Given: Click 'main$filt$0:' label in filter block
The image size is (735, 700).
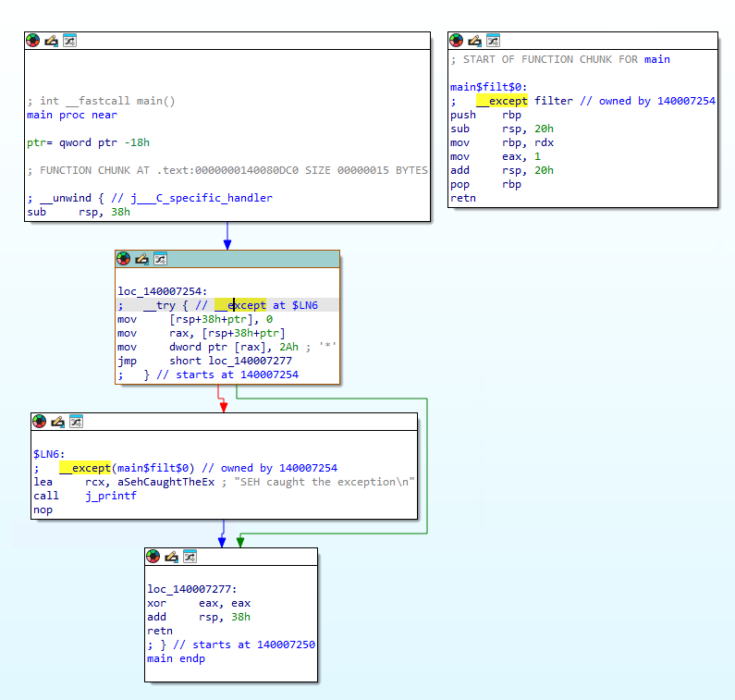Looking at the screenshot, I should click(x=488, y=87).
